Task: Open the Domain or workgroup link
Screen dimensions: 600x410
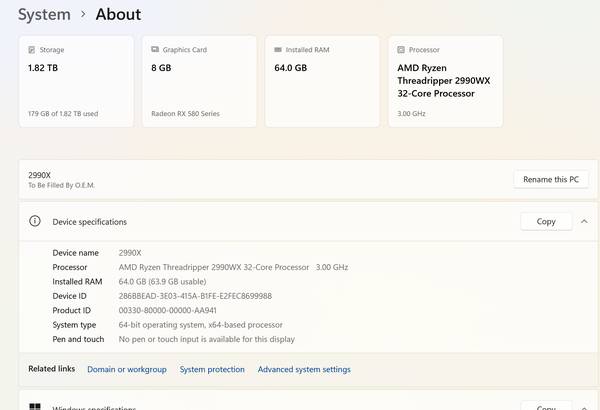Action: click(126, 369)
